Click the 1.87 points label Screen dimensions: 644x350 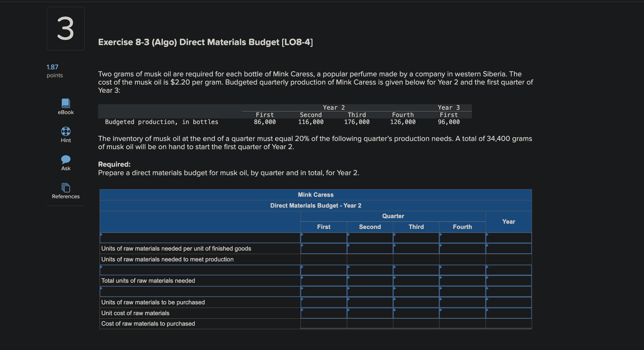coord(54,71)
